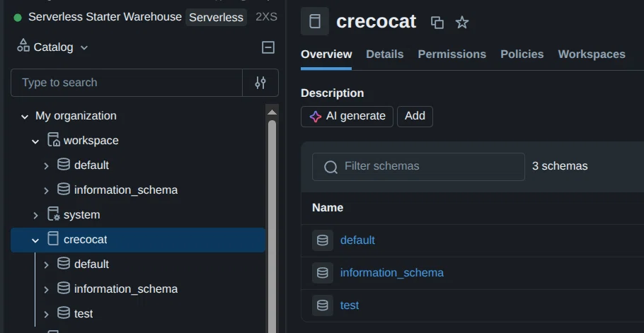The image size is (644, 333).
Task: Click the workspace catalog icon in tree
Action: (x=53, y=140)
